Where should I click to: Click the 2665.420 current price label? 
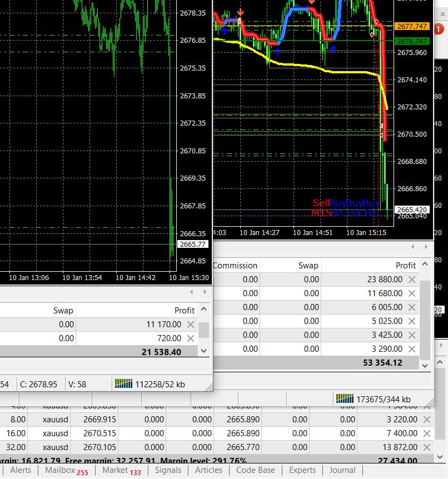pyautogui.click(x=412, y=209)
